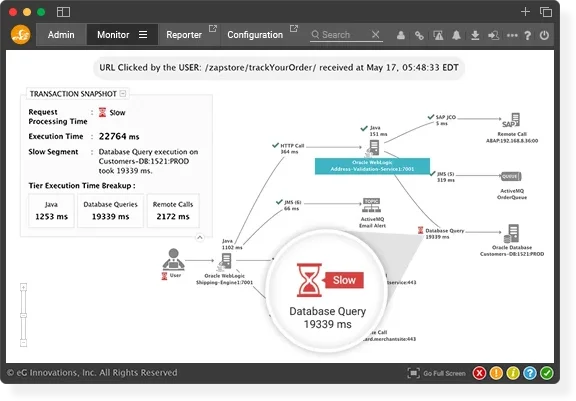
Task: Click the download icon in toolbar
Action: click(x=475, y=35)
